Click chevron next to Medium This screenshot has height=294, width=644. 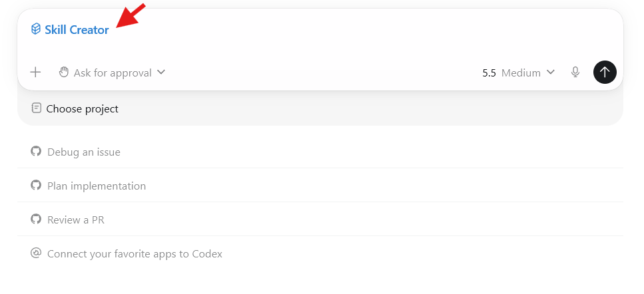click(x=550, y=73)
